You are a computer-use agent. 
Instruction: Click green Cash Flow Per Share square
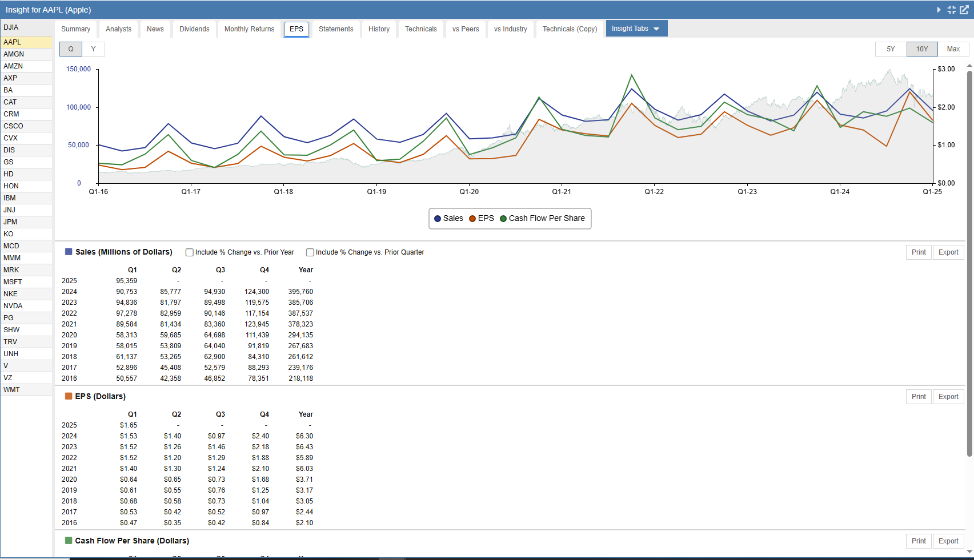pyautogui.click(x=69, y=541)
